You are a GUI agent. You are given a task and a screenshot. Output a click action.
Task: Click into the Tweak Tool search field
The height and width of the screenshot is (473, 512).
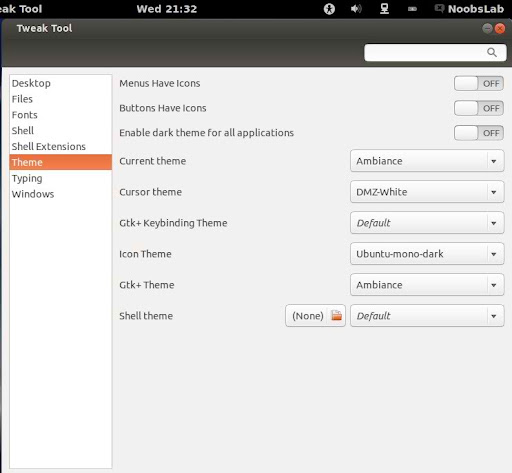click(x=435, y=52)
